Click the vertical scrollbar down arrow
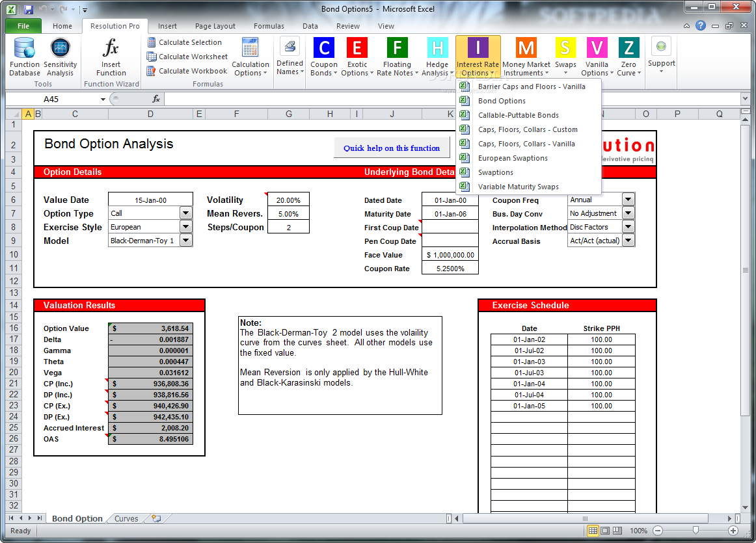 746,507
